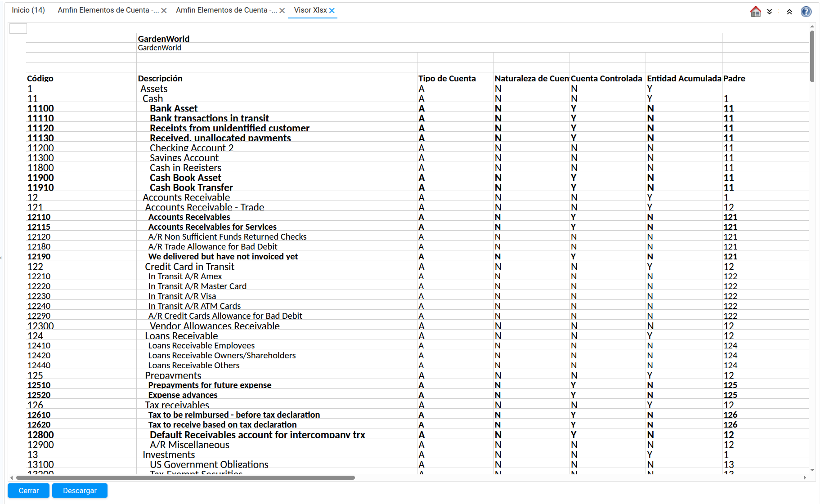This screenshot has width=821, height=504.
Task: Click the scroll left arrow
Action: click(11, 477)
